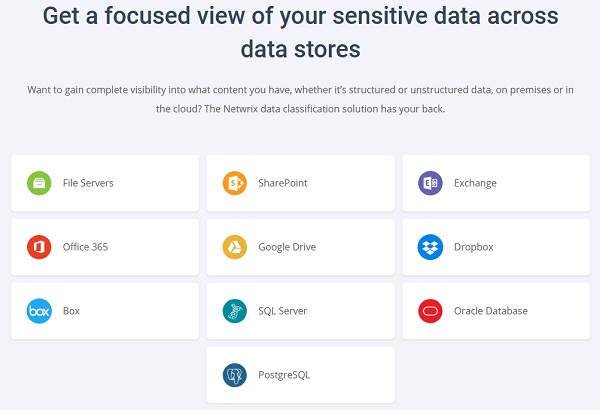Screen dimensions: 600x410
Task: Select the PostgreSQL text label
Action: 284,375
